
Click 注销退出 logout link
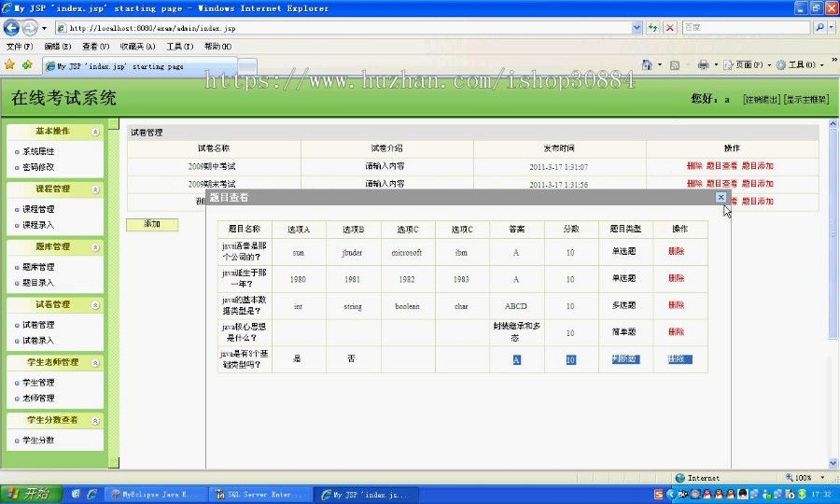tap(762, 99)
